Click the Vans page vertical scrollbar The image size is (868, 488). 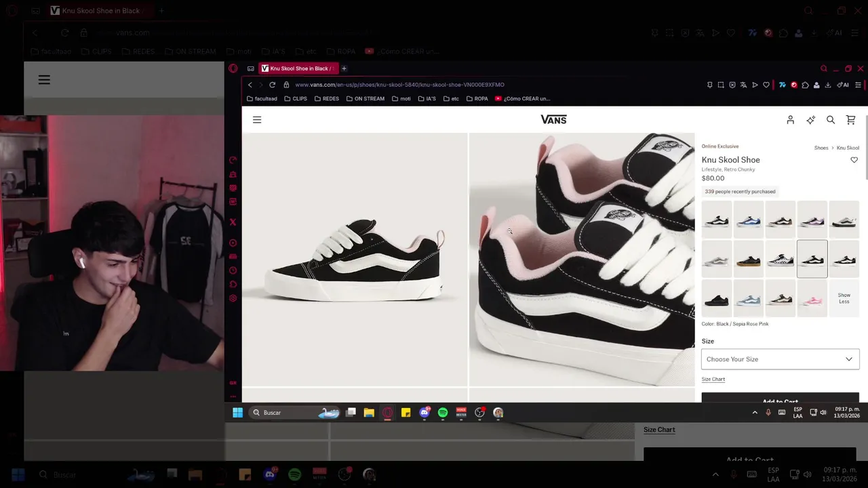[x=866, y=149]
